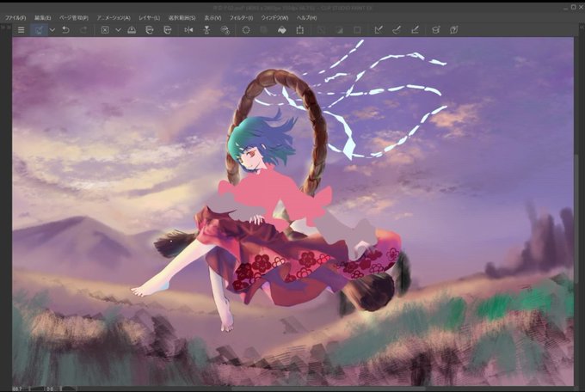
Task: Click the Scale/Rotate transform icon
Action: pos(300,30)
